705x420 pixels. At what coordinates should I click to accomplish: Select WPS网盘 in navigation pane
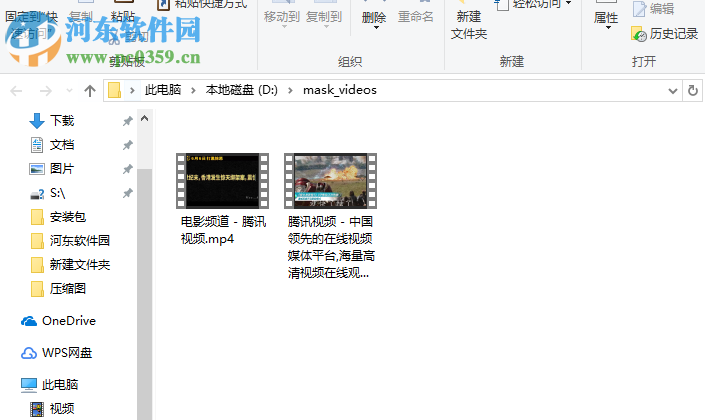67,353
